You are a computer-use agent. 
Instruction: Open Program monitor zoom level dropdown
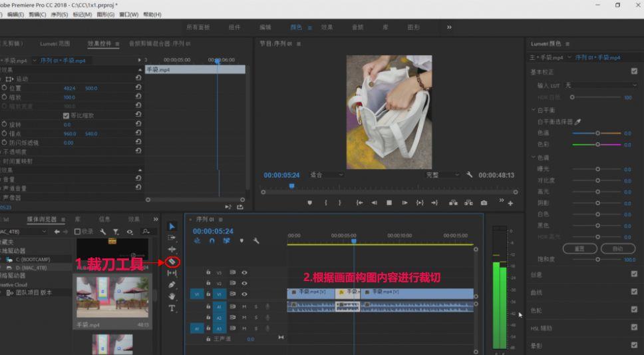[x=327, y=175]
